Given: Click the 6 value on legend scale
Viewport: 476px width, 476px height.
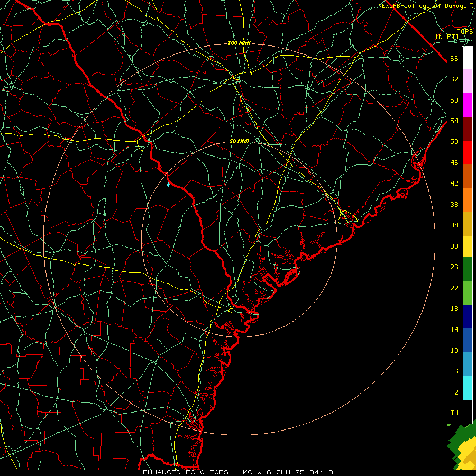Looking at the screenshot, I should pyautogui.click(x=456, y=371).
